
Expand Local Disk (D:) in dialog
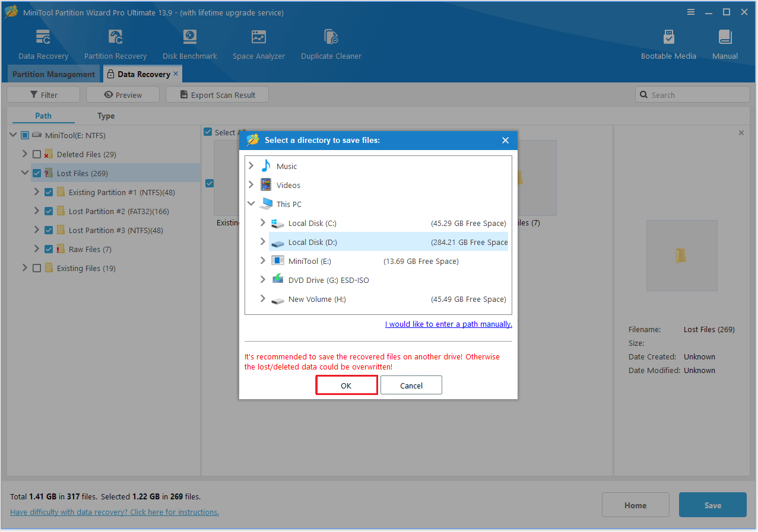coord(262,241)
